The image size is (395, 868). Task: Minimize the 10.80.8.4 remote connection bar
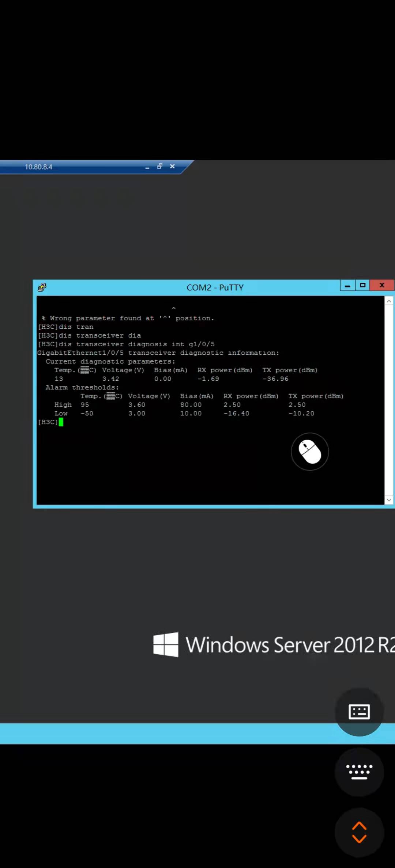147,167
